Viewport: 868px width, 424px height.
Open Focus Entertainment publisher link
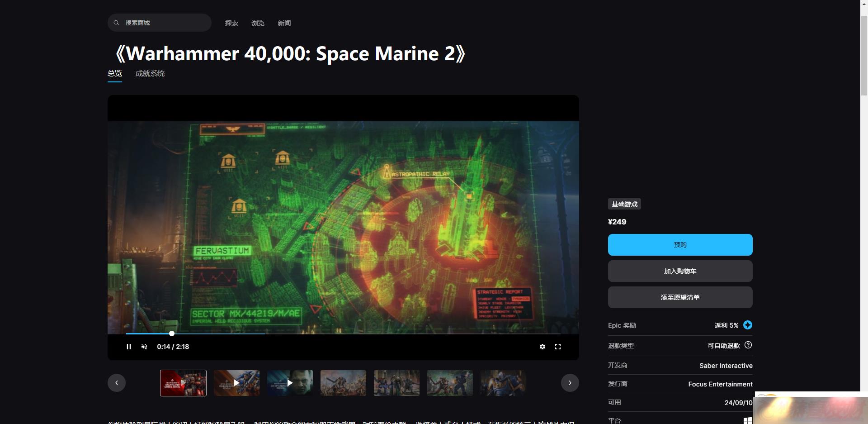(x=721, y=384)
